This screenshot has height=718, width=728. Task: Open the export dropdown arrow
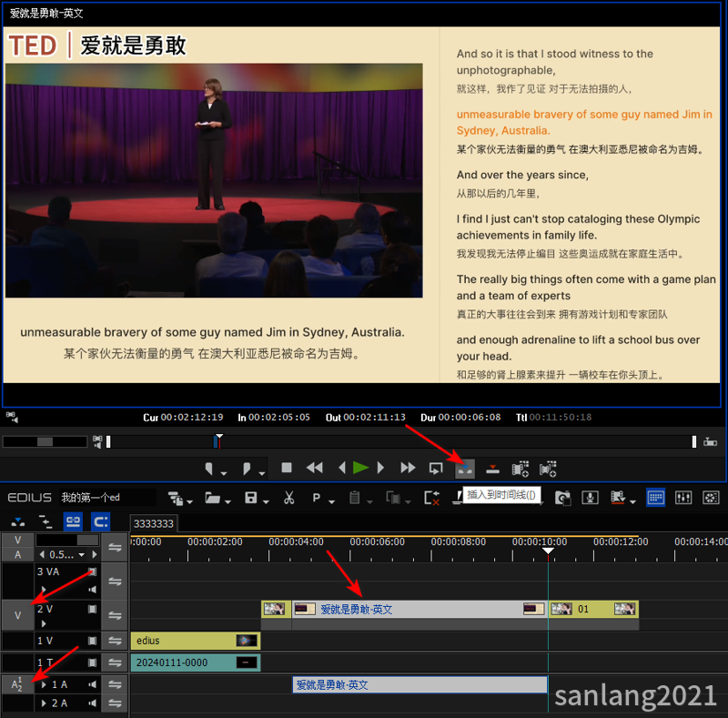632,502
